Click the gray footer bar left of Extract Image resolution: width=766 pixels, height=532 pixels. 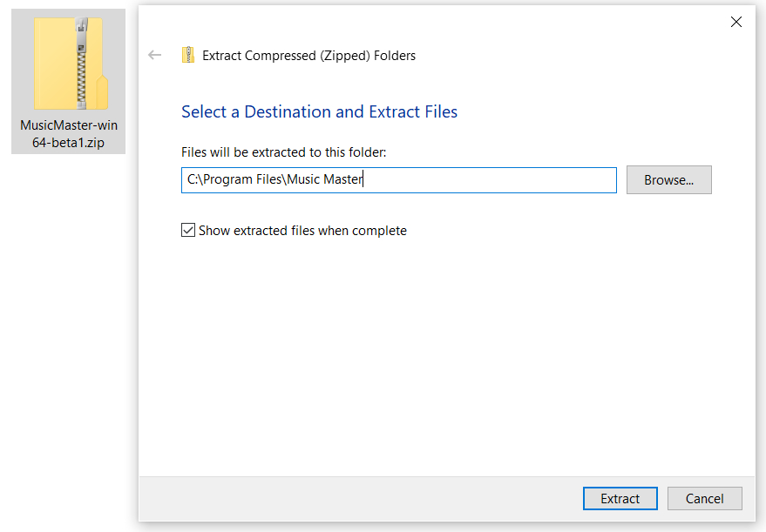(349, 499)
